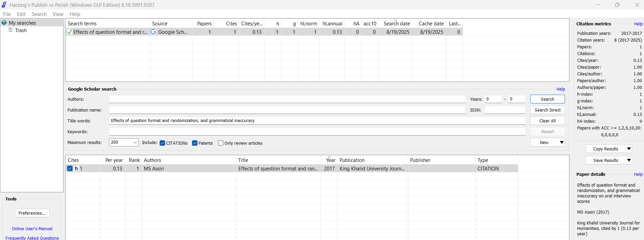This screenshot has height=240, width=644.
Task: Click result title 'Effects of question format and ran...'
Action: tap(278, 168)
